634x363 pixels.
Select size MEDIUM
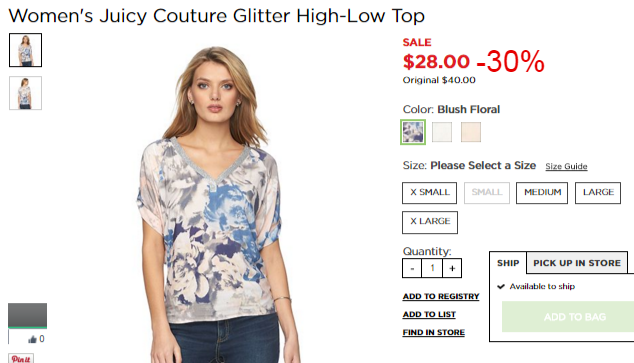[542, 193]
